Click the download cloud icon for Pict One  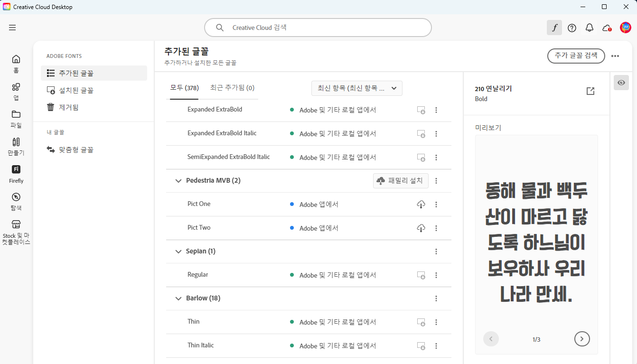pyautogui.click(x=421, y=204)
